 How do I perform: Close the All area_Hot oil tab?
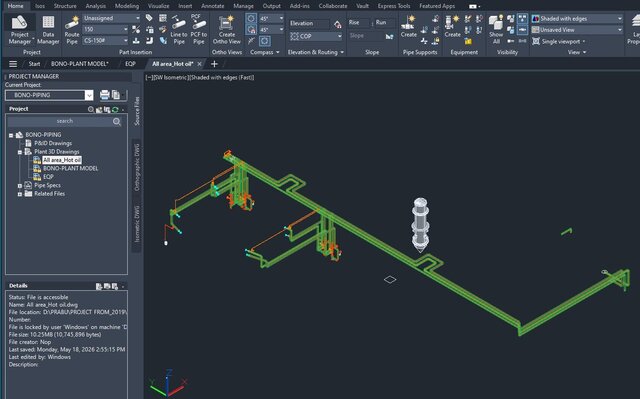click(200, 64)
